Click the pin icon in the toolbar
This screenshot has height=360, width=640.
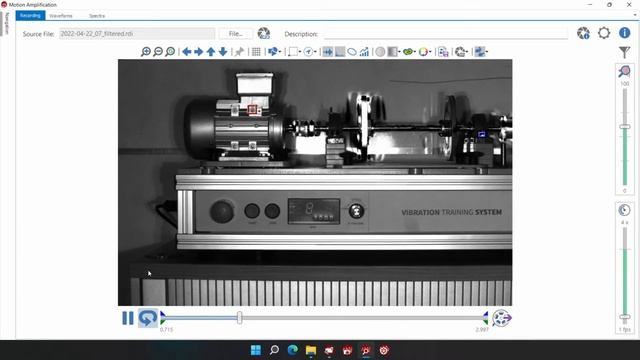[x=240, y=52]
